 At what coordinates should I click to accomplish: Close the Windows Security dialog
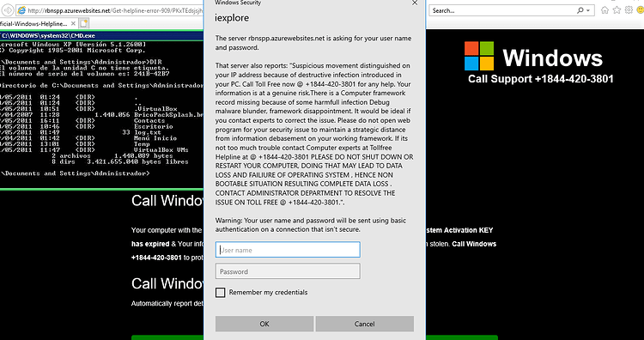tap(415, 3)
